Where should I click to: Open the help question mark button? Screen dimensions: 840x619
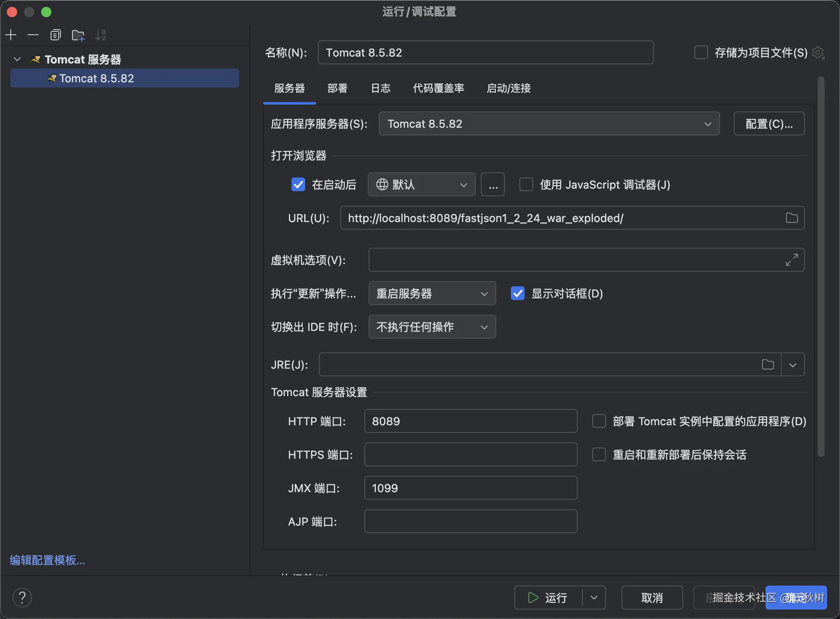click(22, 598)
